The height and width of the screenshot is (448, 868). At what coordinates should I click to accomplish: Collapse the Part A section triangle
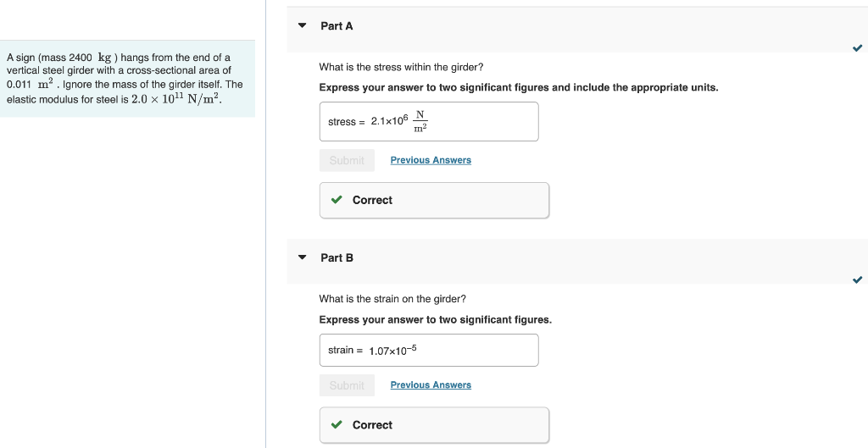pos(303,26)
